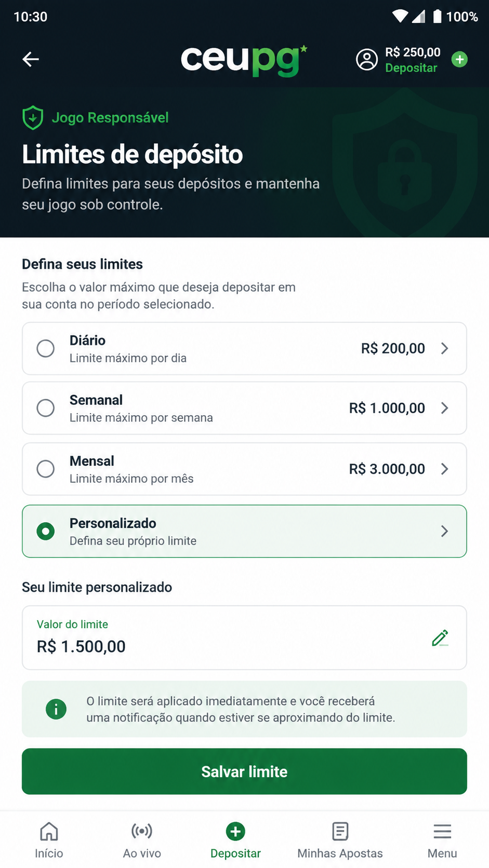Screen dimensions: 489x868
Task: Tap the back arrow icon
Action: pos(31,59)
